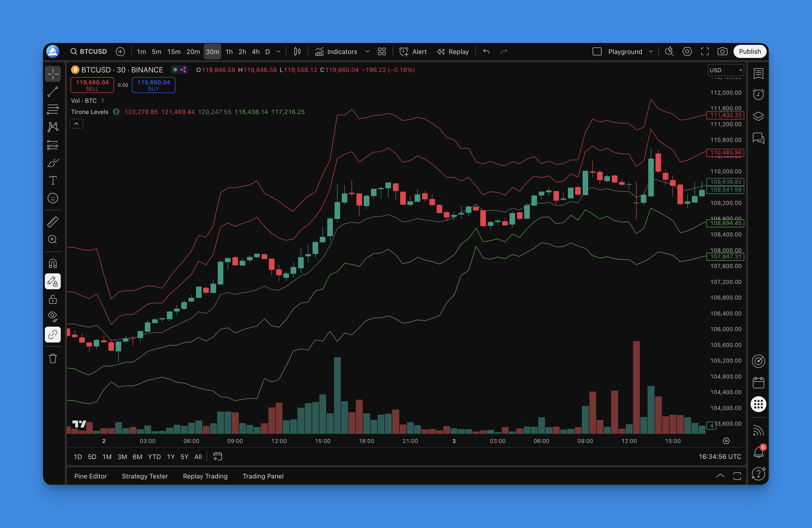Open the USD currency dropdown
The height and width of the screenshot is (528, 812).
click(x=726, y=70)
